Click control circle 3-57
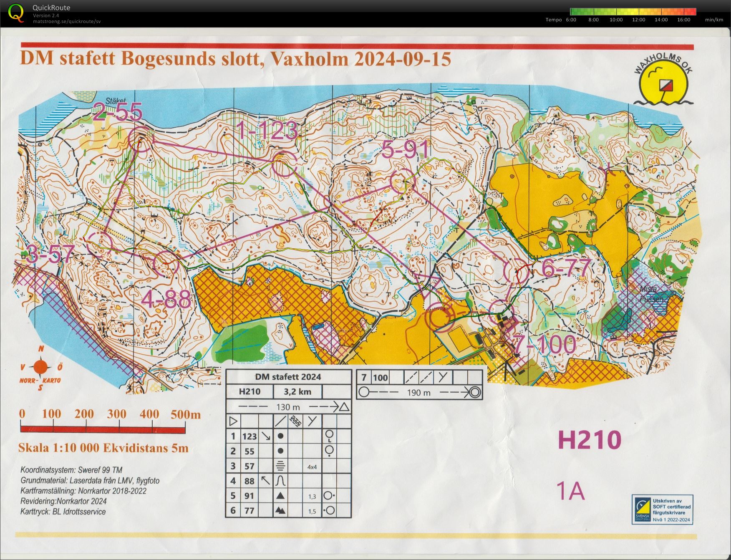The image size is (731, 560). [101, 244]
